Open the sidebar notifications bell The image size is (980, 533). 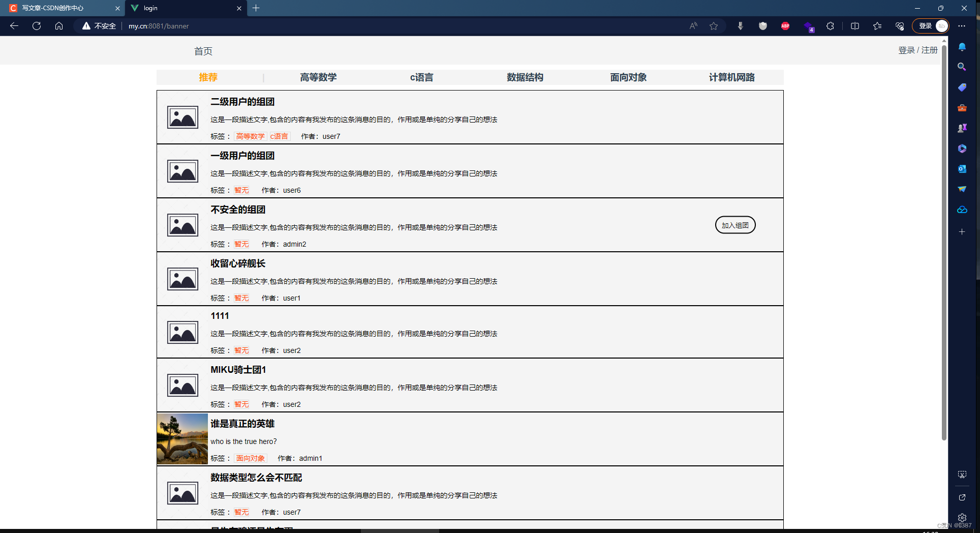pyautogui.click(x=962, y=47)
